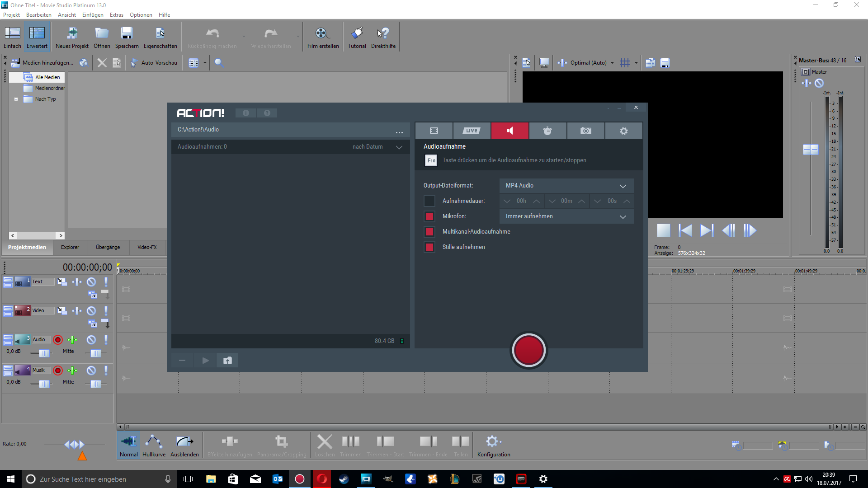Expand Nach Typ tree node
The image size is (868, 488).
click(x=16, y=99)
